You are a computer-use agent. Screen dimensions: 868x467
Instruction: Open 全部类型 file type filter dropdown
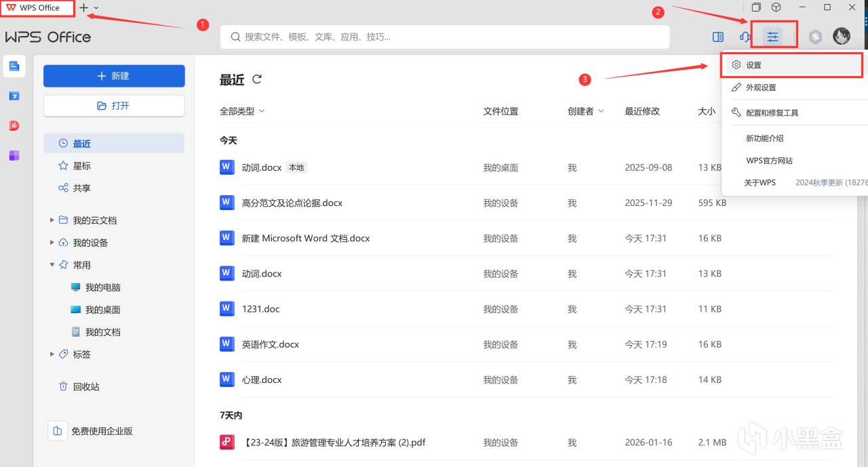pyautogui.click(x=242, y=111)
